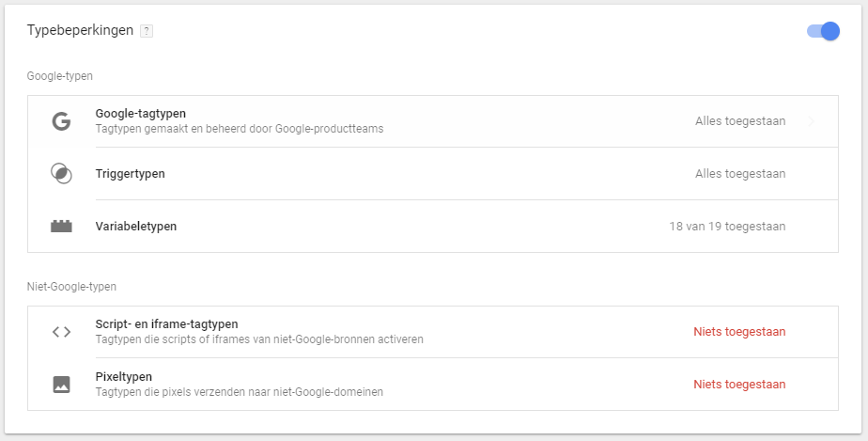Image resolution: width=868 pixels, height=441 pixels.
Task: Expand the Google-tagtypen chevron arrow
Action: [x=811, y=121]
